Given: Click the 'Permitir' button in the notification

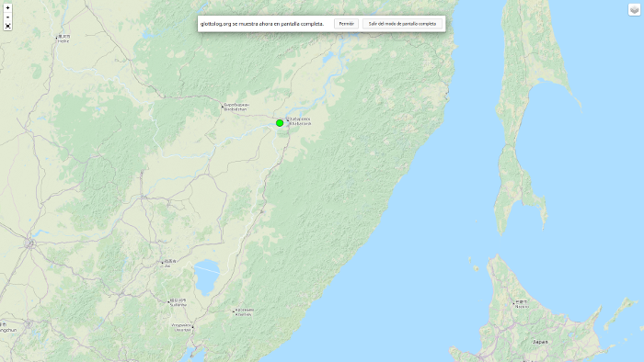Looking at the screenshot, I should 346,24.
